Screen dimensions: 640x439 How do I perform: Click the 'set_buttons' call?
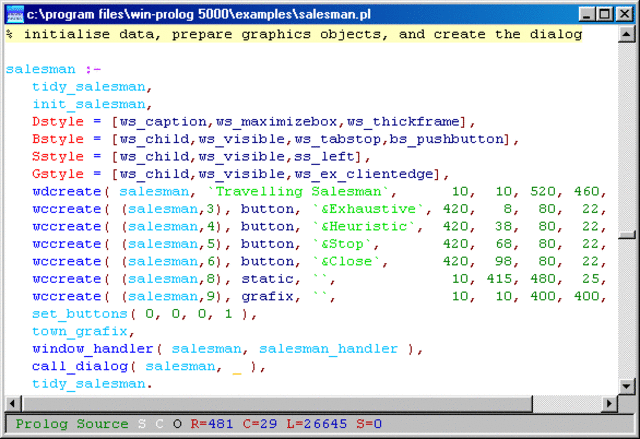coord(80,314)
